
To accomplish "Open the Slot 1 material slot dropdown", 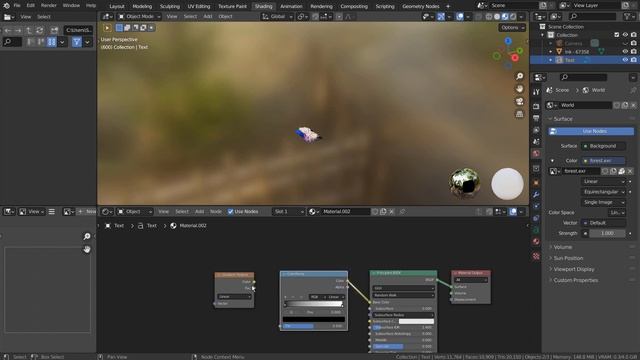I will (x=288, y=211).
